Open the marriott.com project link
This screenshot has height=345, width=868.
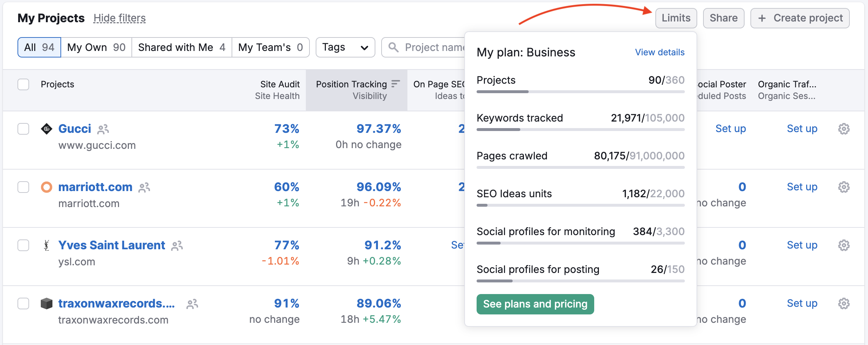point(95,187)
